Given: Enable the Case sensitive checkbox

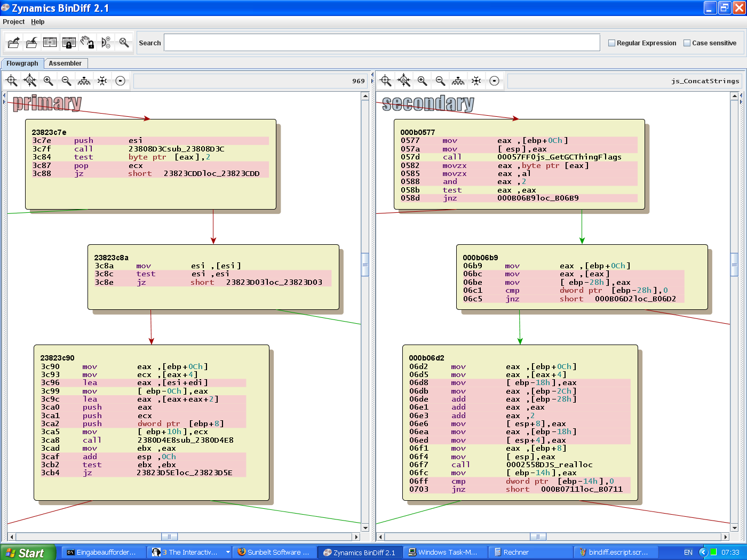Looking at the screenshot, I should 687,43.
